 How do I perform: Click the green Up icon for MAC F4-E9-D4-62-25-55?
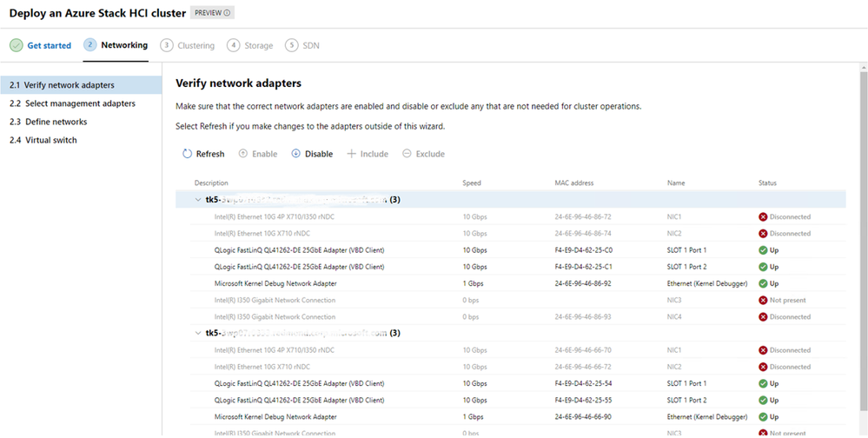click(x=763, y=400)
